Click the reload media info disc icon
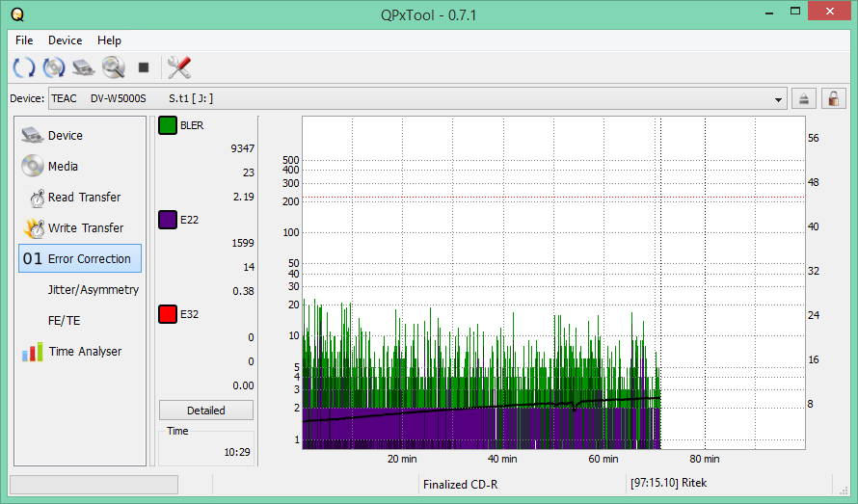The width and height of the screenshot is (858, 504). pos(54,67)
